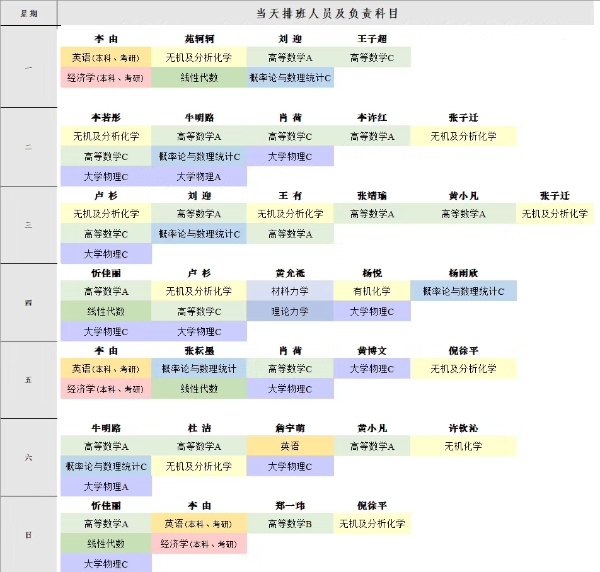The width and height of the screenshot is (600, 572).
Task: Select the 星期四 row label cell
Action: 29,302
